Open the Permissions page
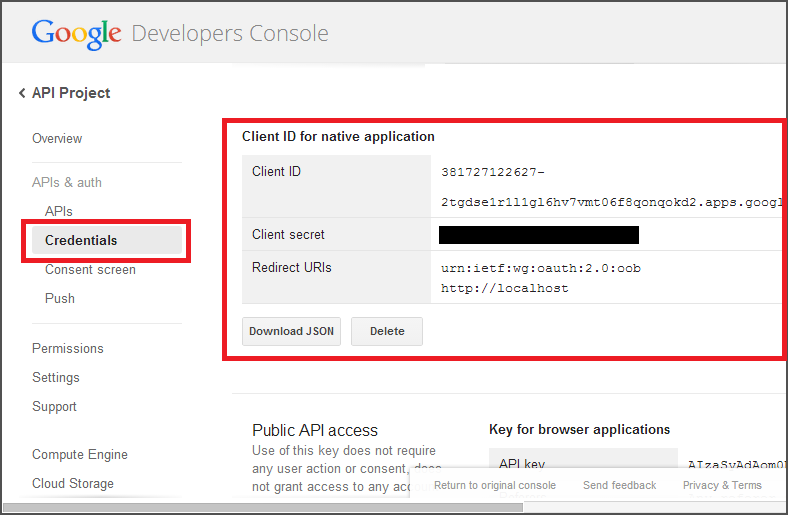 point(68,349)
